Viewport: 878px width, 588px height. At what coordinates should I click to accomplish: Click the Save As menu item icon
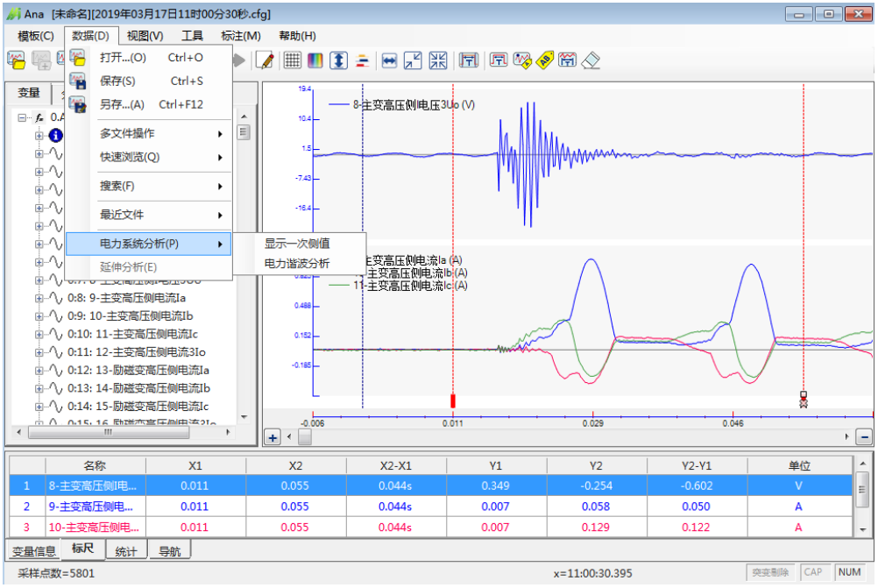pyautogui.click(x=77, y=104)
